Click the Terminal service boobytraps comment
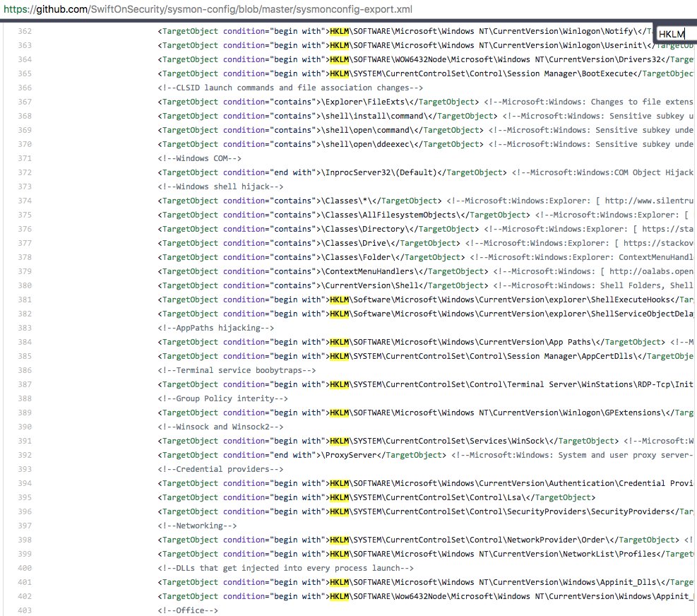 [237, 370]
